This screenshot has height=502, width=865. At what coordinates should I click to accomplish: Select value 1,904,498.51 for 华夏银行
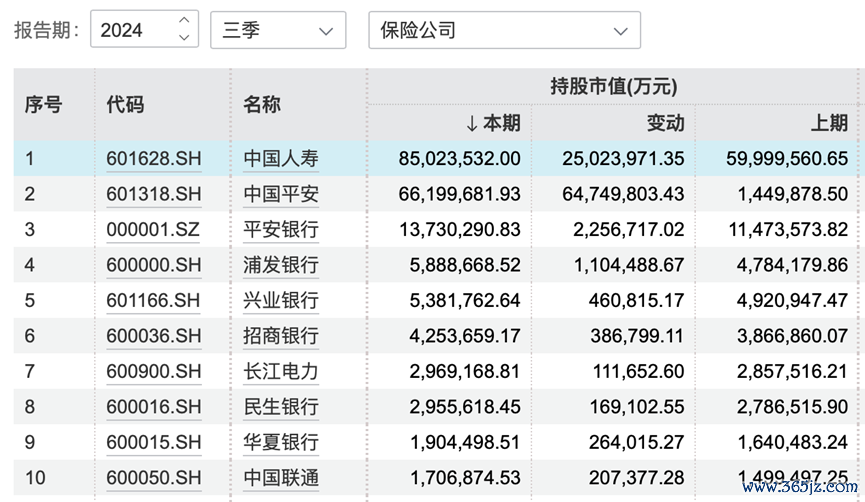[x=465, y=442]
